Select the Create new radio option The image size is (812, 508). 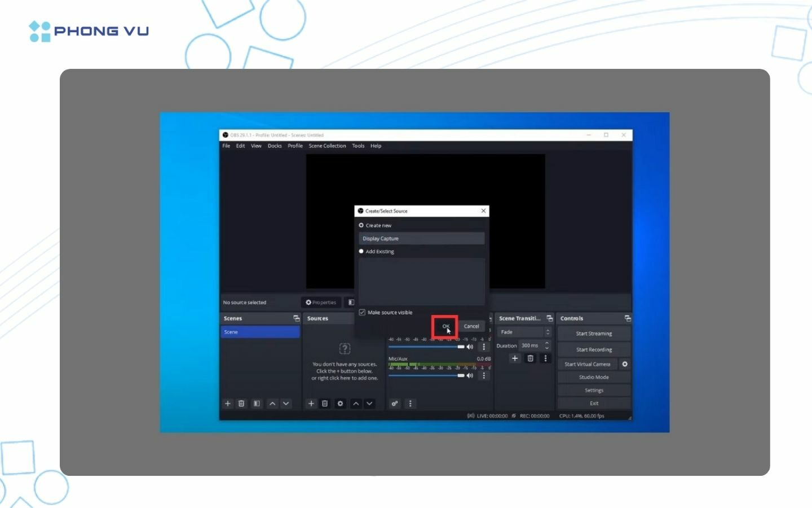361,225
